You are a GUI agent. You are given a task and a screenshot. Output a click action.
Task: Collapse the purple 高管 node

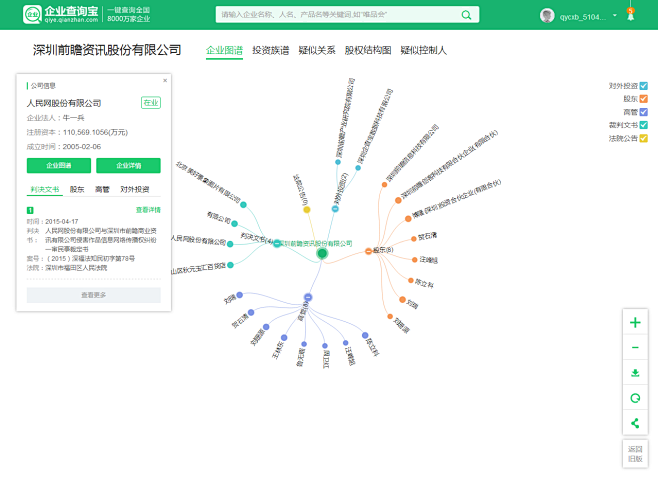click(308, 297)
